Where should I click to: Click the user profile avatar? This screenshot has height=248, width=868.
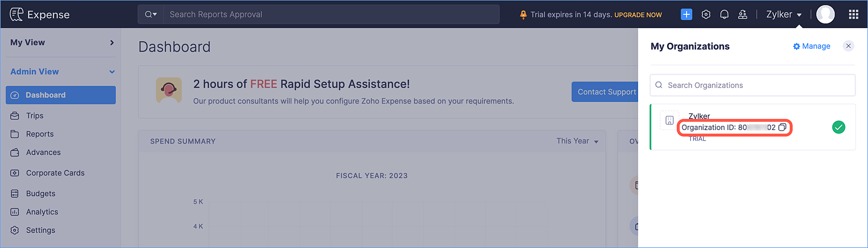[825, 14]
